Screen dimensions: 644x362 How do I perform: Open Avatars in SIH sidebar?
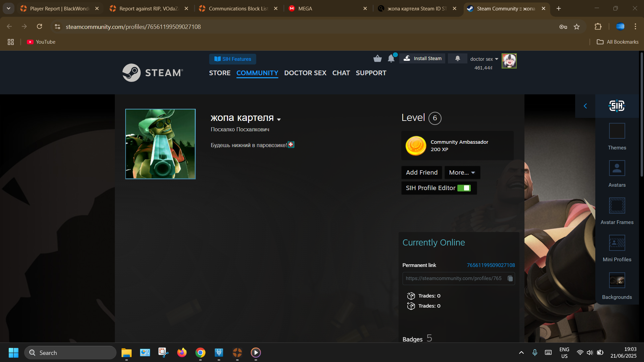617,174
